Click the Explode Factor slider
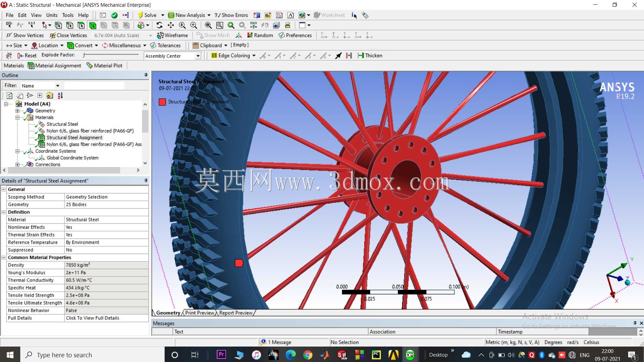This screenshot has width=644, height=362. [x=111, y=55]
